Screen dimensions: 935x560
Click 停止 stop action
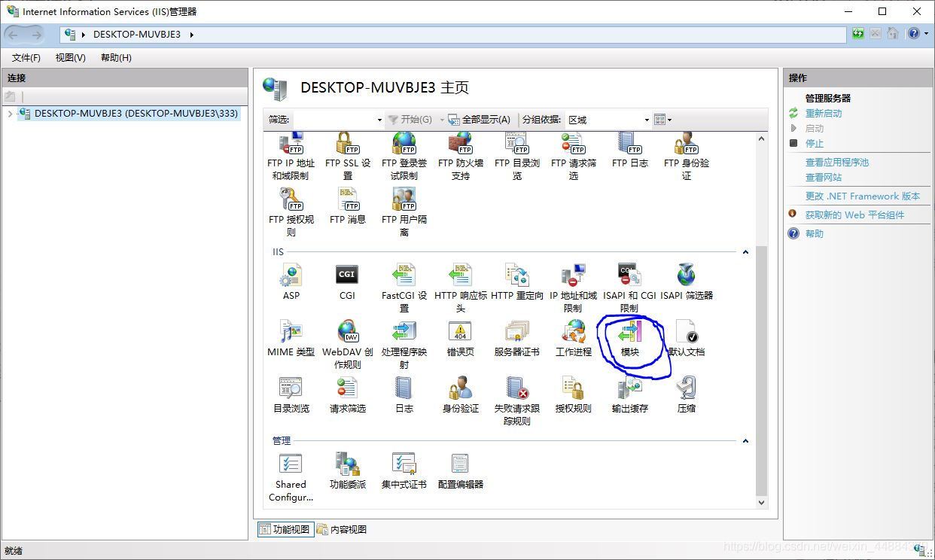[815, 144]
